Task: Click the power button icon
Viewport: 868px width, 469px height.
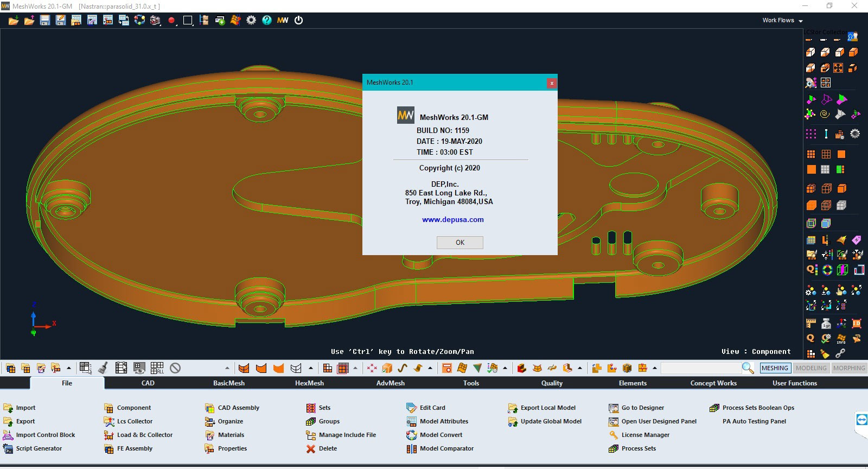Action: [298, 20]
